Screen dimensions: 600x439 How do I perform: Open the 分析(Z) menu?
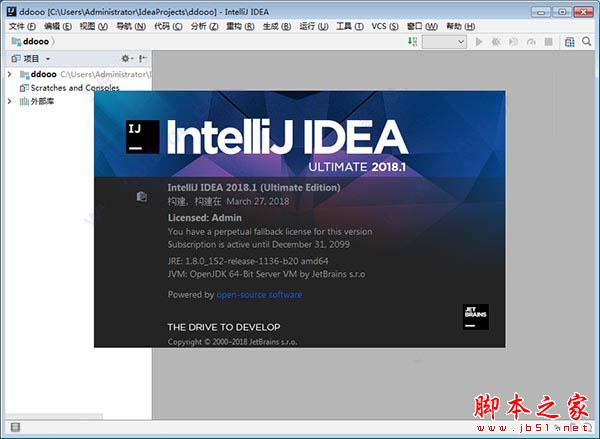[204, 26]
